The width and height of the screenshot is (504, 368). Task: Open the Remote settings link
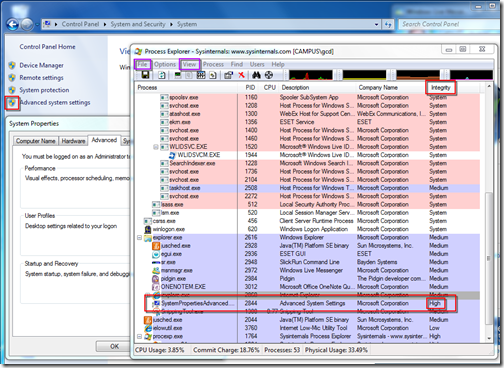pyautogui.click(x=41, y=78)
